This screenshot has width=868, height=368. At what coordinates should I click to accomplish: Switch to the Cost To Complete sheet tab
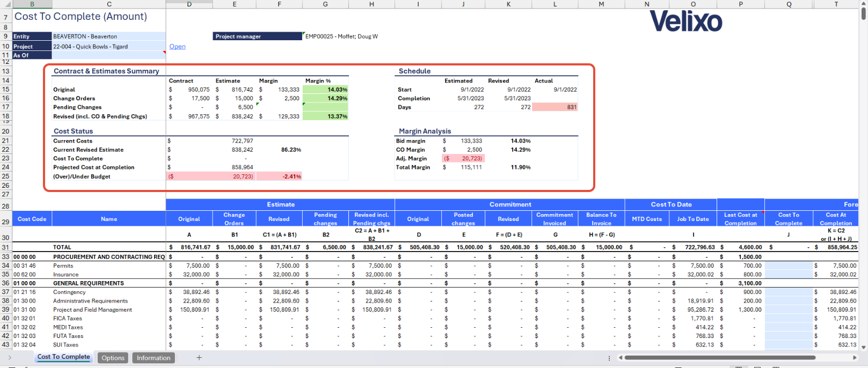pyautogui.click(x=63, y=357)
